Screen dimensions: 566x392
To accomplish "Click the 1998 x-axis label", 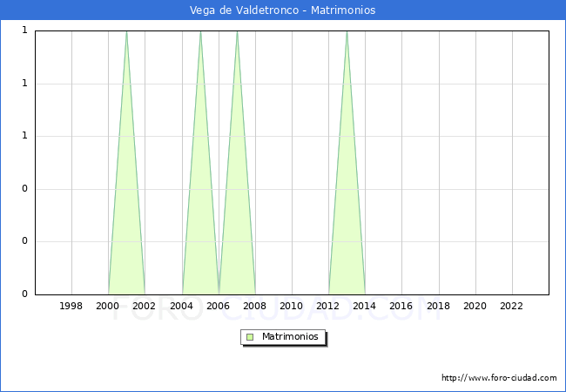I will [x=71, y=306].
